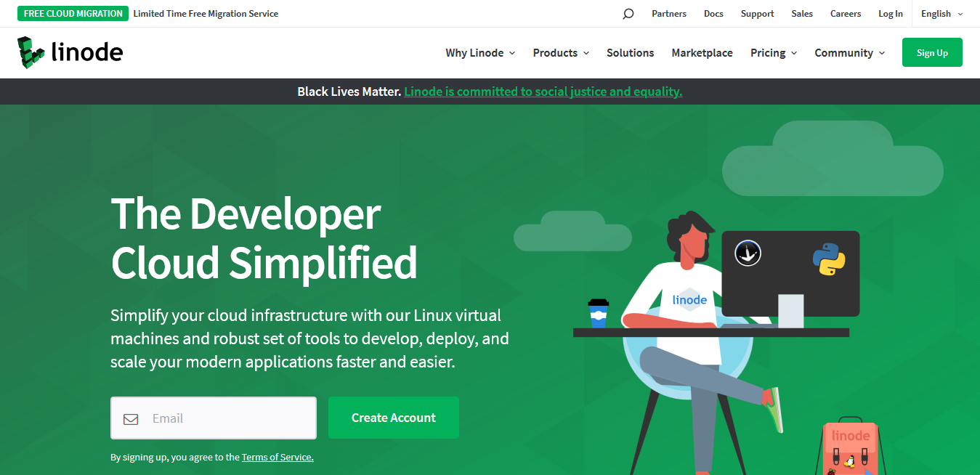Open the search magnifier icon
This screenshot has height=475, width=980.
(628, 14)
